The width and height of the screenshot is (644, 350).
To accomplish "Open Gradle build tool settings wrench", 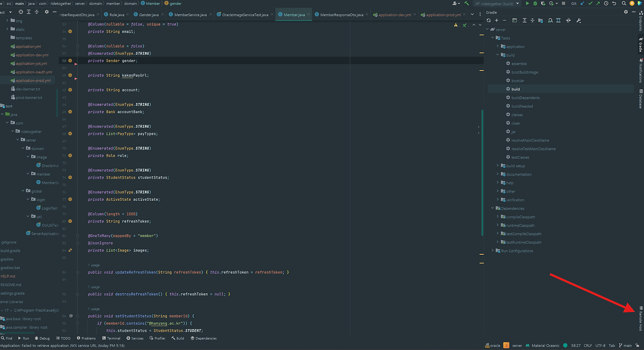I will (579, 20).
